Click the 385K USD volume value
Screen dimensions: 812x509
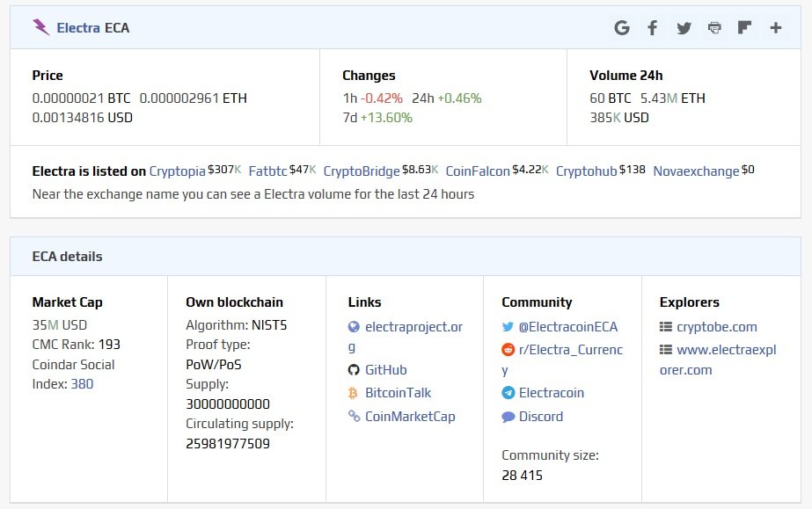[x=619, y=118]
